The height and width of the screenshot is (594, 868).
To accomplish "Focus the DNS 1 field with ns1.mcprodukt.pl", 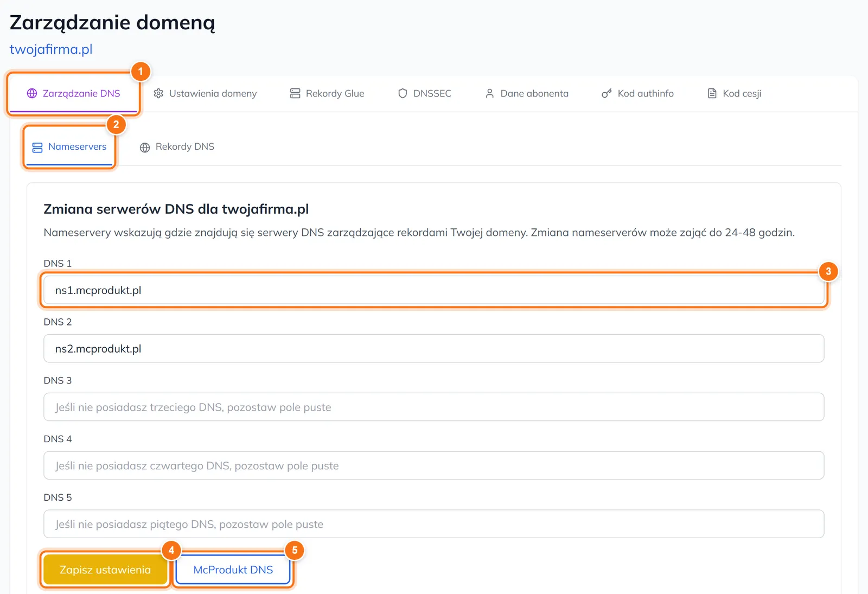I will 434,290.
